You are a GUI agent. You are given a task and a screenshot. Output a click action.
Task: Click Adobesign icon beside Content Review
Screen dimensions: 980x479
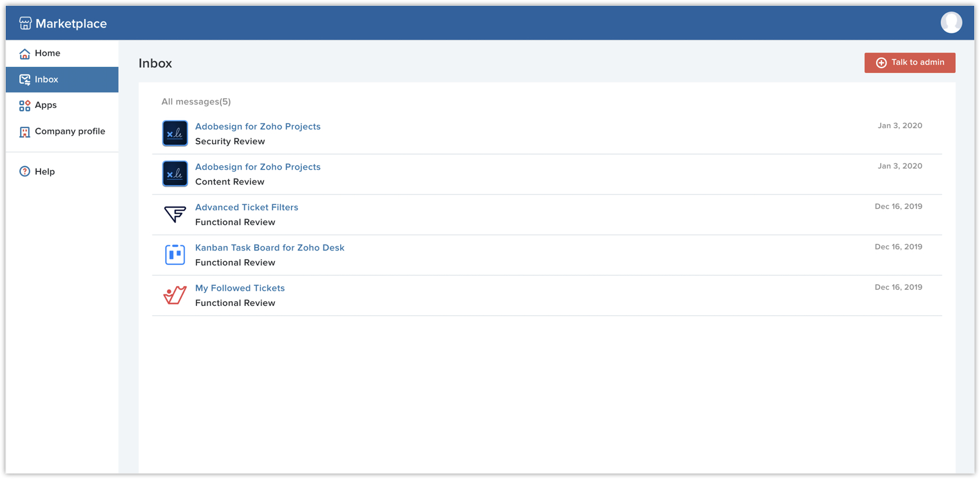[x=175, y=174]
